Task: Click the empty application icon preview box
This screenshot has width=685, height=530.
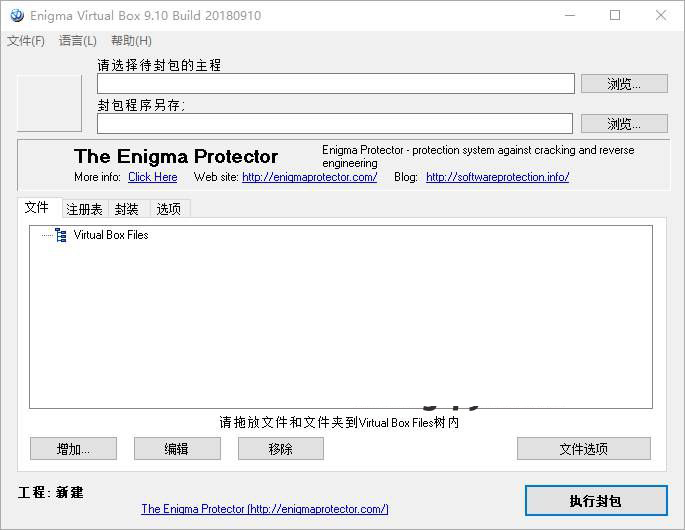Action: pos(49,103)
